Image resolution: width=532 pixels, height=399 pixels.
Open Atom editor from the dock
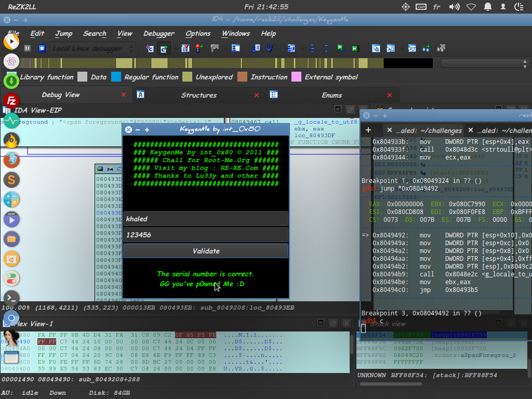[x=11, y=61]
